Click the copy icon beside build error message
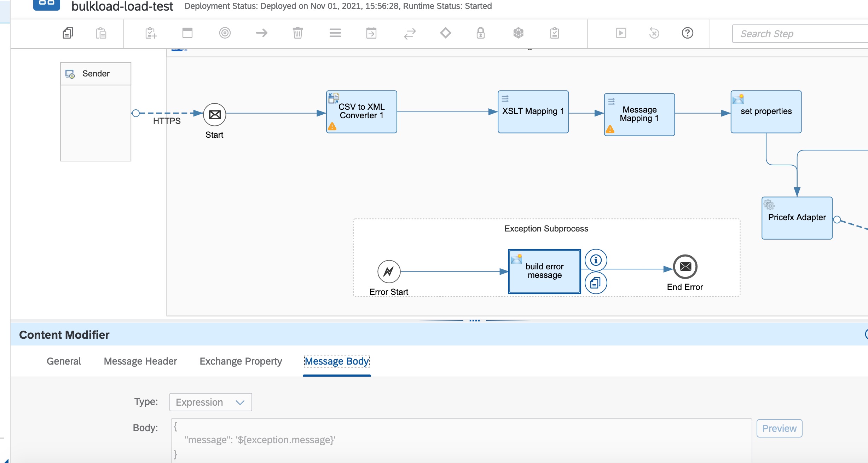This screenshot has width=868, height=463. tap(596, 283)
